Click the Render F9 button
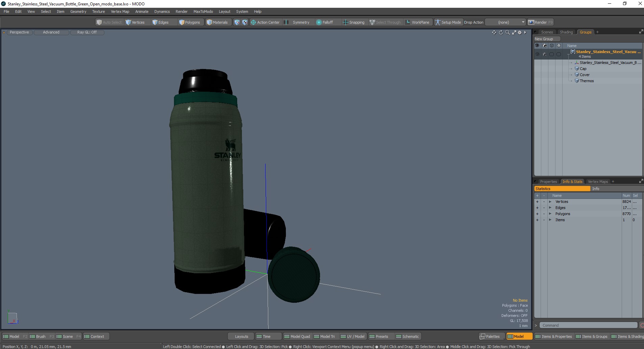Screen dimensions: 644x349 [541, 22]
